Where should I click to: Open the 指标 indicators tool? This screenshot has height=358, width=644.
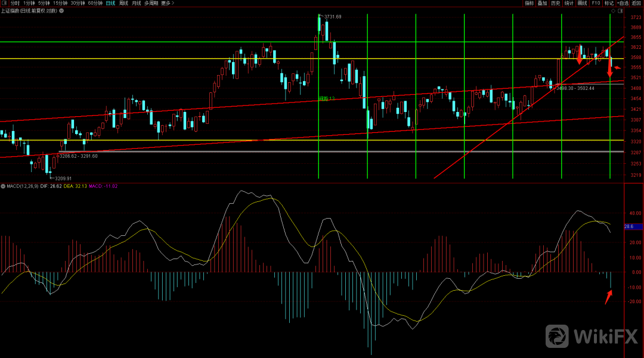coord(529,3)
